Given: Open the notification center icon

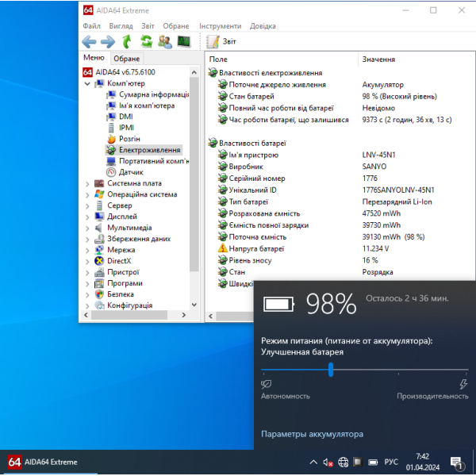Looking at the screenshot, I should click(x=456, y=463).
